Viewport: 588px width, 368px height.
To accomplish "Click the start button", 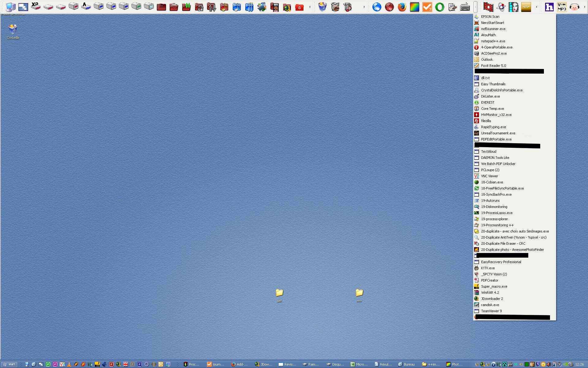I will 9,364.
